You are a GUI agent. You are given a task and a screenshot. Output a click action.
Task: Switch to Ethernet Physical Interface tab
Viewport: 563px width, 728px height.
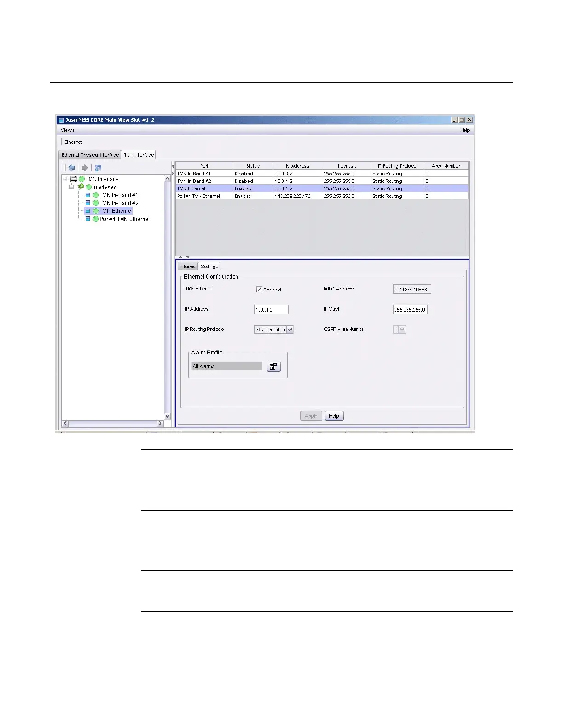click(x=90, y=155)
